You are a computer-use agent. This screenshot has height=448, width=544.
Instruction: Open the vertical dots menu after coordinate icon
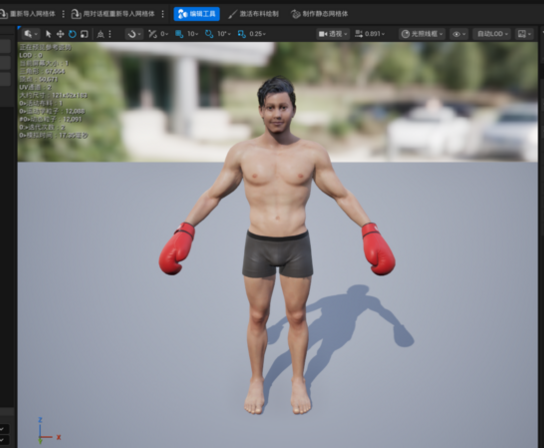click(110, 34)
